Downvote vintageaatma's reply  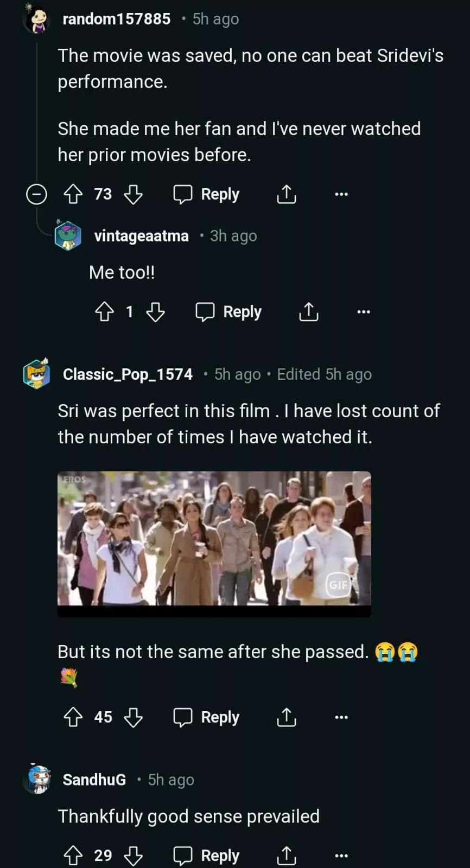point(155,312)
